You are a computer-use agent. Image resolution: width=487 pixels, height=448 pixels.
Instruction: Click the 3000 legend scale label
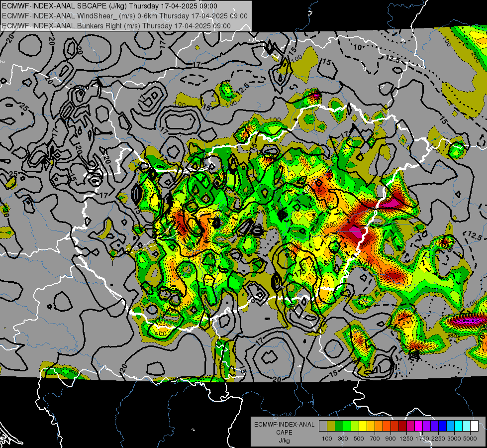[x=454, y=439]
